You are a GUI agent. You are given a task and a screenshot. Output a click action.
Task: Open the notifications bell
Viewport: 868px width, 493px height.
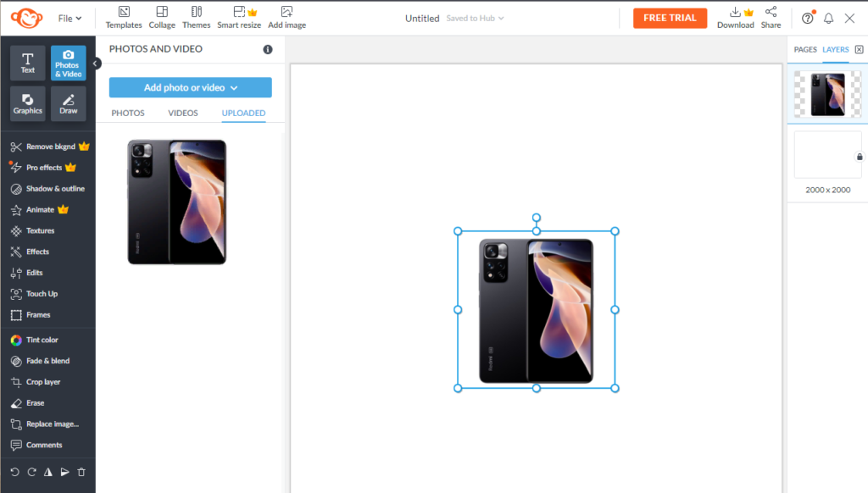click(829, 18)
